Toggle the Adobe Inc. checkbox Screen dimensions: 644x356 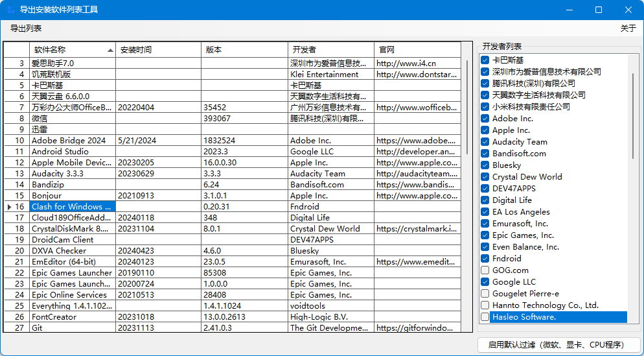(485, 119)
